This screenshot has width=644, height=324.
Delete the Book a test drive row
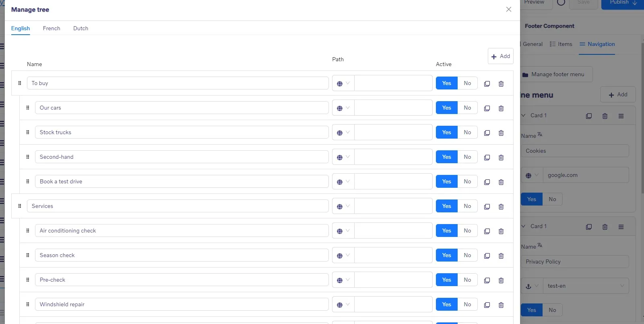(x=501, y=182)
